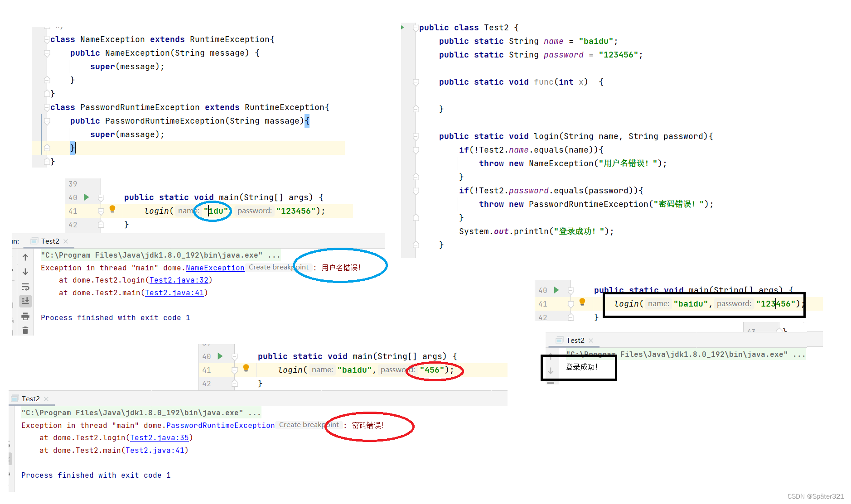The image size is (851, 504).
Task: Click "Process finished with exit code 1" under NameException trace
Action: tap(116, 318)
